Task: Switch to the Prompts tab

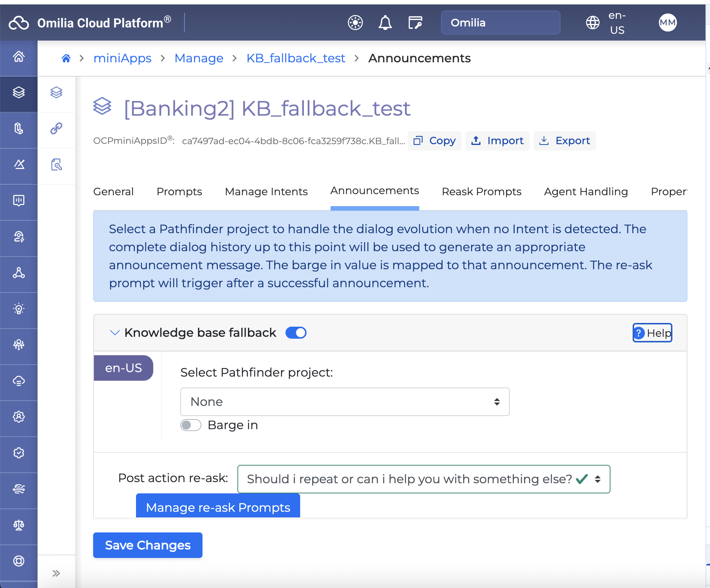Action: tap(179, 191)
